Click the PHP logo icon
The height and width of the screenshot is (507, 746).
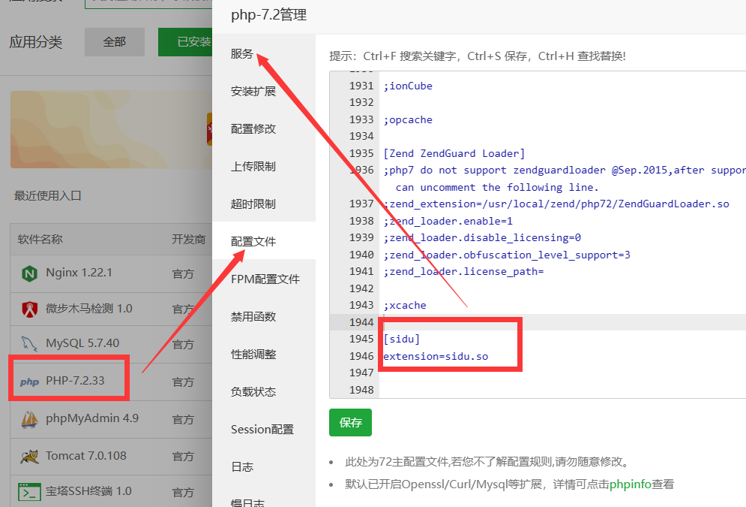tap(29, 382)
